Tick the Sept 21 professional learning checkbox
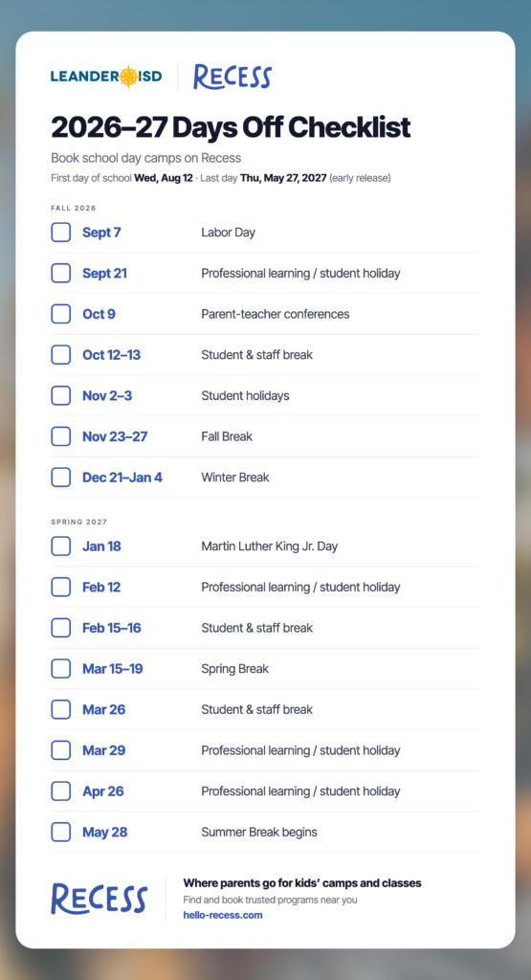This screenshot has height=980, width=531. pos(60,273)
